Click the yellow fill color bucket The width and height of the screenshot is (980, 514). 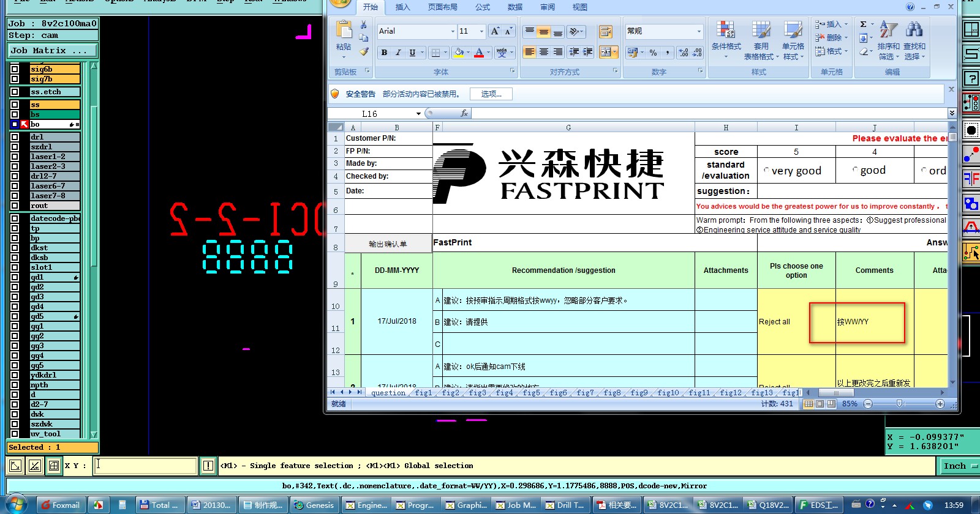point(459,53)
